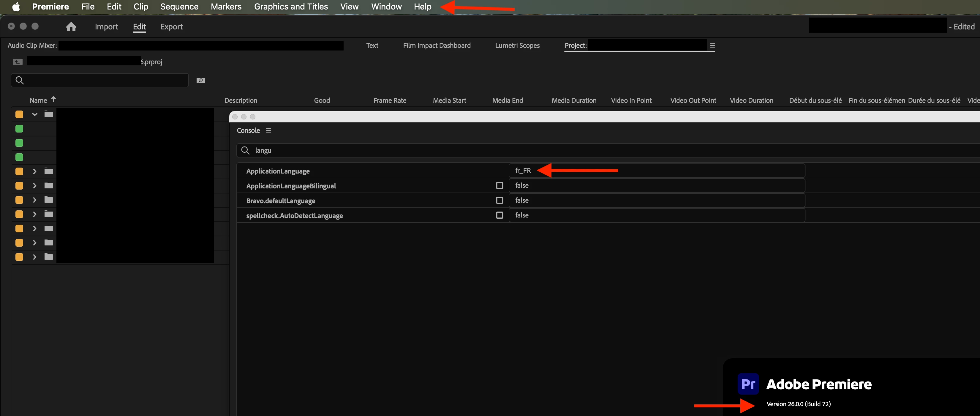Sort by the Name column header
Screen dimensions: 980x416
click(38, 100)
